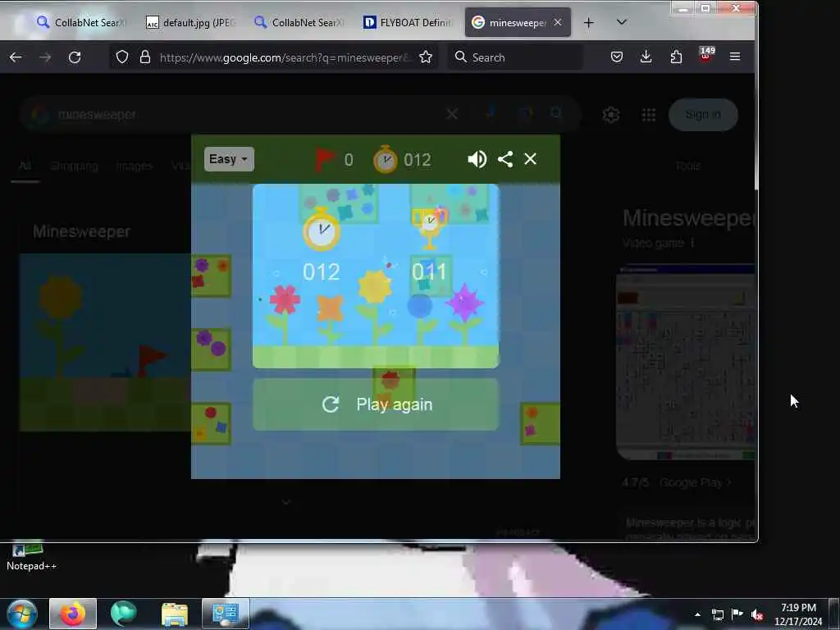The height and width of the screenshot is (630, 840).
Task: Switch to the default.jpg tab
Action: (190, 22)
